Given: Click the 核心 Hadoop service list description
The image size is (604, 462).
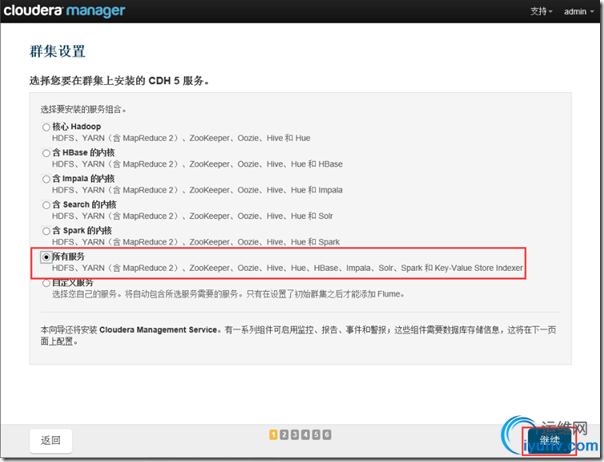Looking at the screenshot, I should point(181,138).
